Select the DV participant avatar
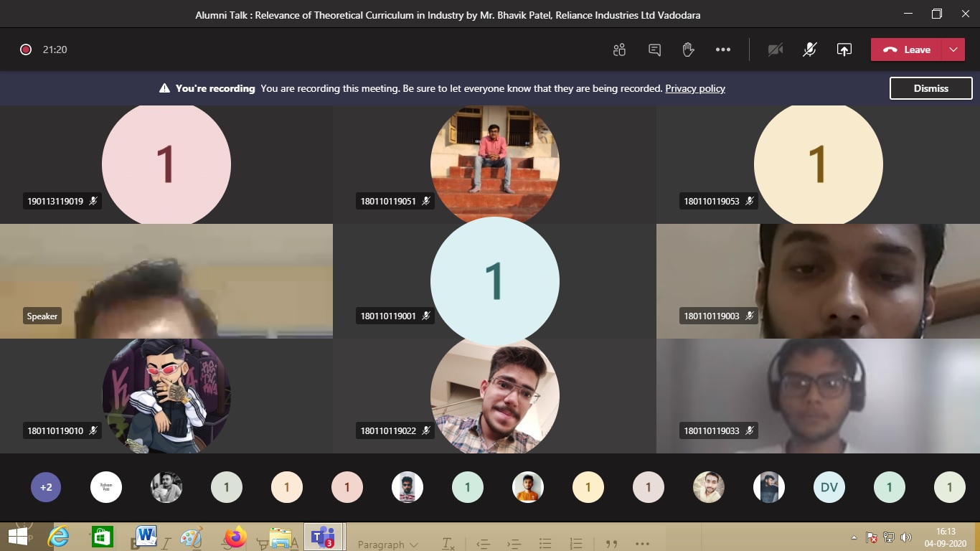The height and width of the screenshot is (551, 980). click(829, 488)
